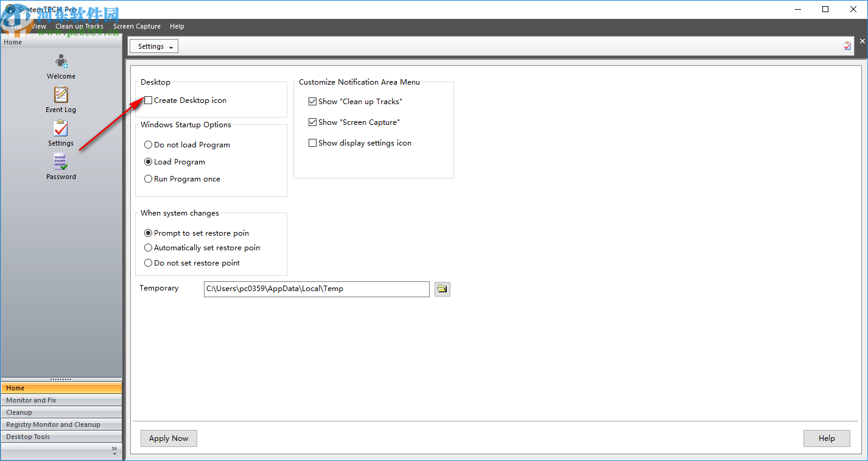This screenshot has width=868, height=461.
Task: Click the folder browse icon next to Temporary path
Action: pos(442,289)
